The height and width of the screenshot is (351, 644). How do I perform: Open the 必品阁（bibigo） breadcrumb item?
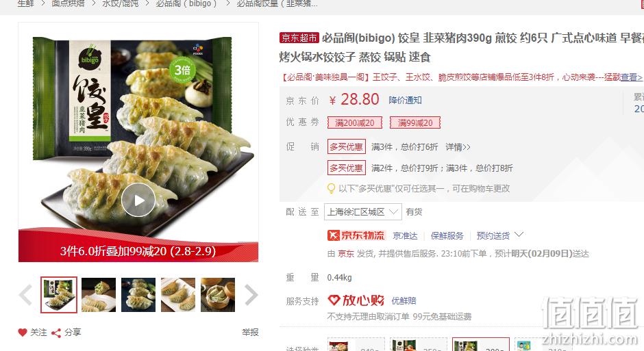[186, 3]
